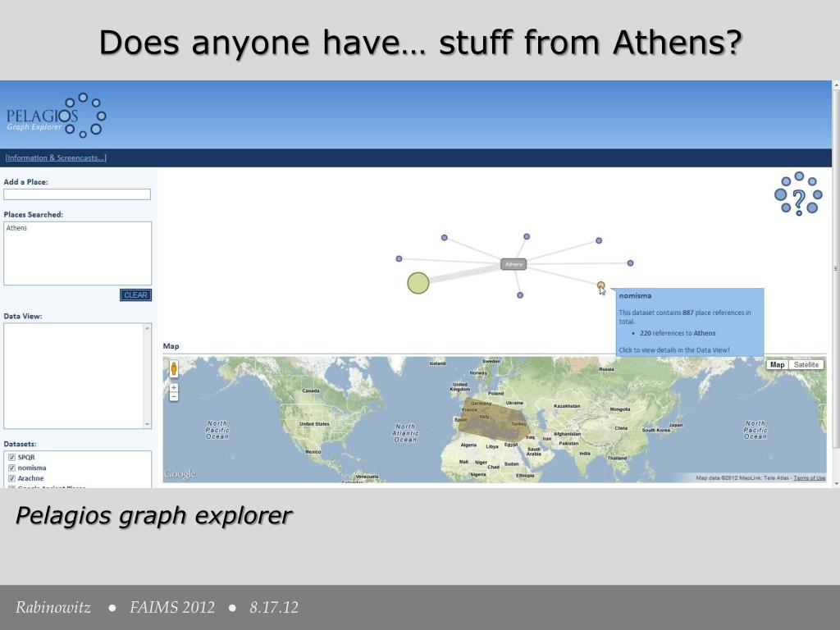Click the 'Data View:' label
The width and height of the screenshot is (840, 630).
(x=23, y=316)
